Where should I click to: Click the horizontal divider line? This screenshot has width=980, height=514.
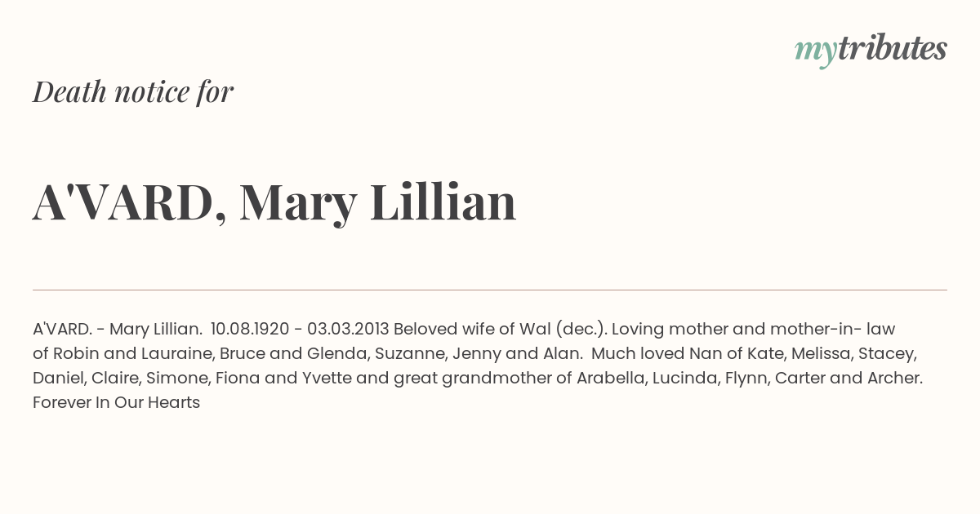coord(490,290)
